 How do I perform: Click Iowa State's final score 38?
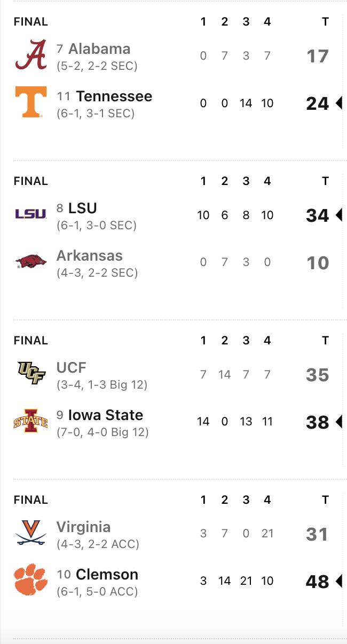317,423
